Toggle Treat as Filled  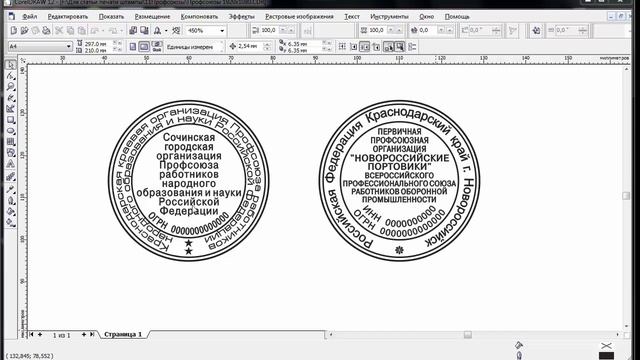400,47
